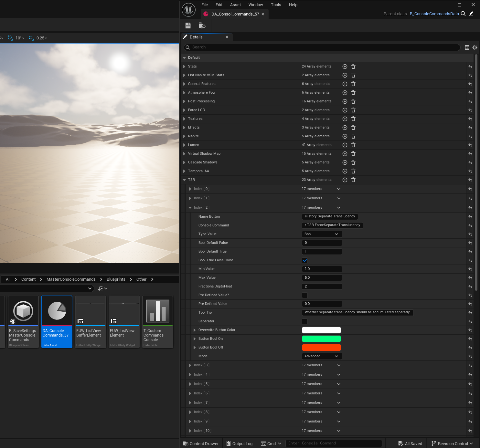Open the Content Drawer
480x448 pixels.
coord(201,443)
